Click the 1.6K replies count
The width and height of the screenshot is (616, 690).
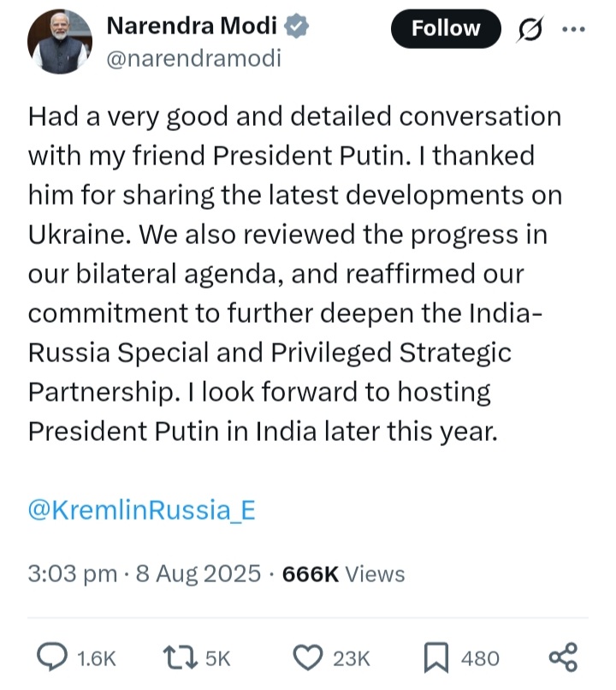[97, 659]
